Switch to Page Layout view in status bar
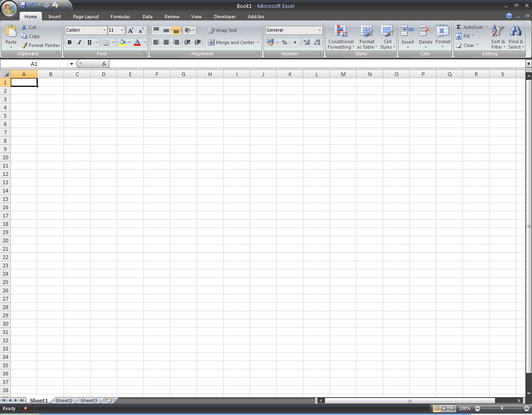 [x=444, y=408]
